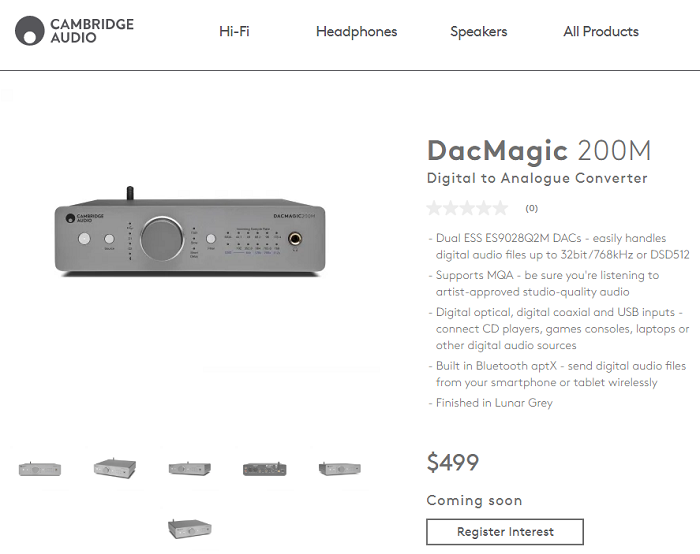Click the DacMagic 200M product title
This screenshot has width=700, height=554.
tap(539, 150)
